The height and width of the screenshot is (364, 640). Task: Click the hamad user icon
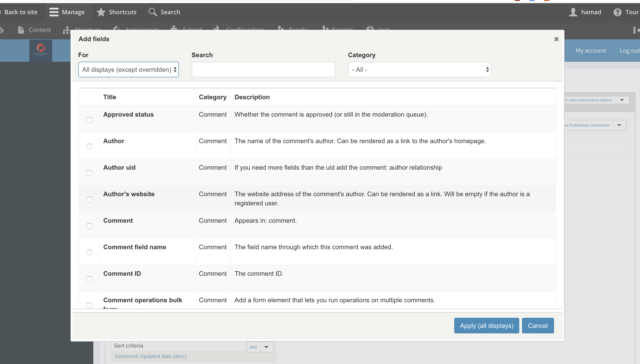pos(573,12)
